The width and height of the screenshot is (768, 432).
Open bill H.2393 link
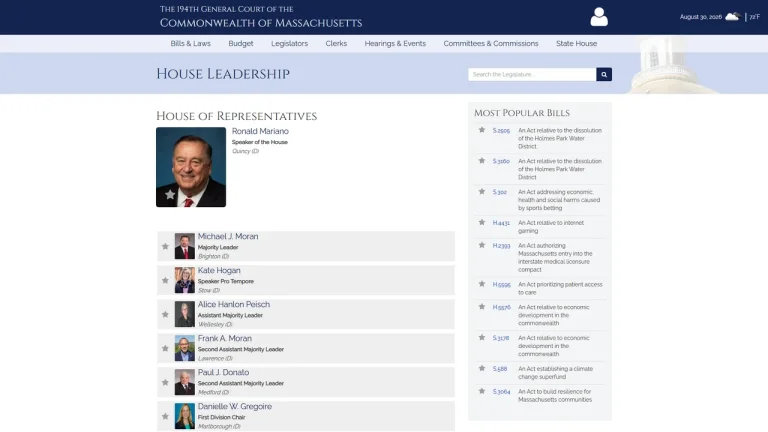coord(501,246)
